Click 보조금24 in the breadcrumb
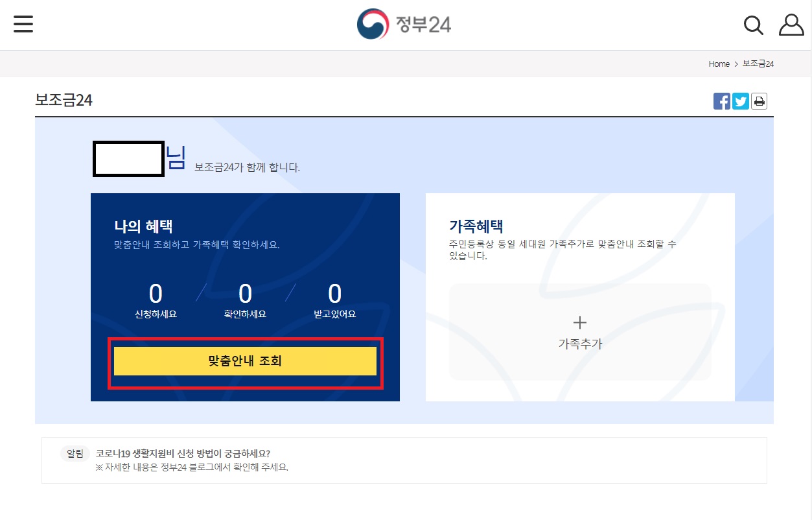 (x=758, y=64)
